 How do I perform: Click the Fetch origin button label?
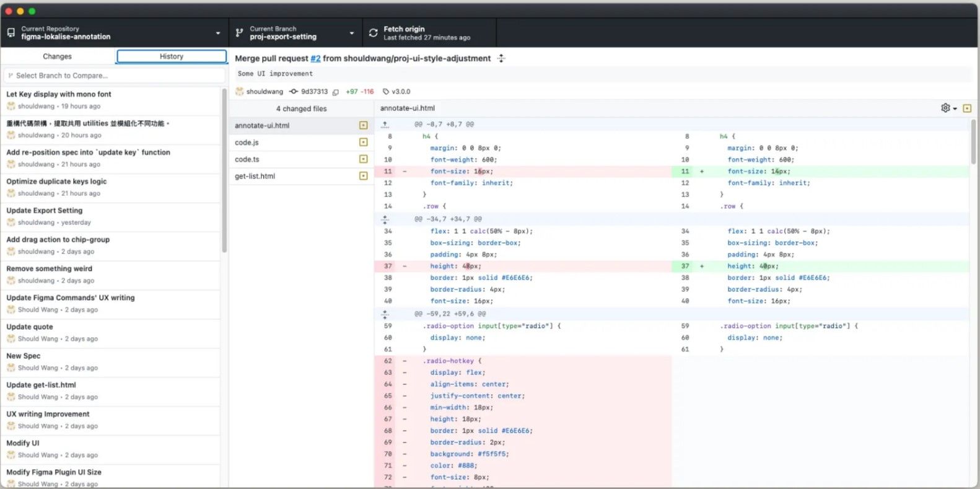coord(404,29)
